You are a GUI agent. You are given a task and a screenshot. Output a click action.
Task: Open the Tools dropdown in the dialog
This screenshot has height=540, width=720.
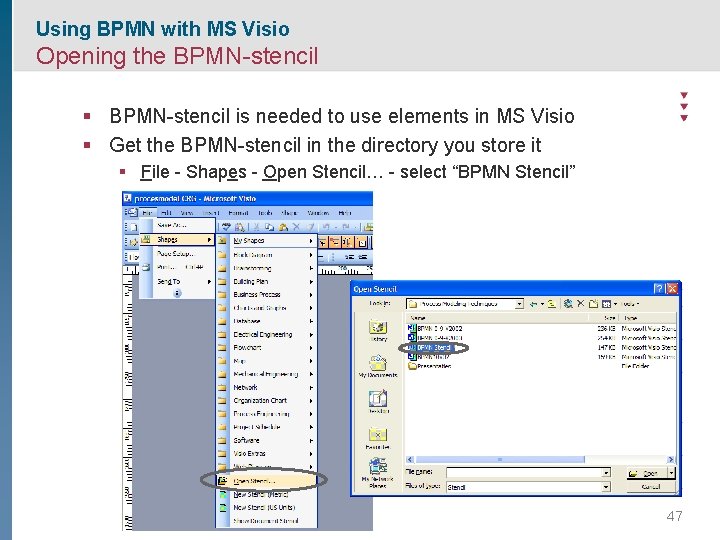coord(630,304)
